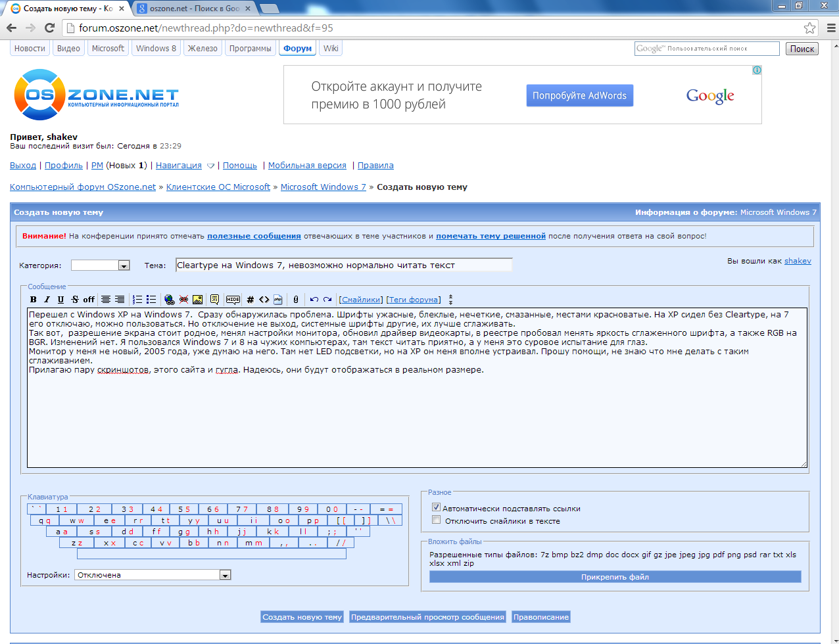
Task: Insert image into the message
Action: pyautogui.click(x=197, y=300)
